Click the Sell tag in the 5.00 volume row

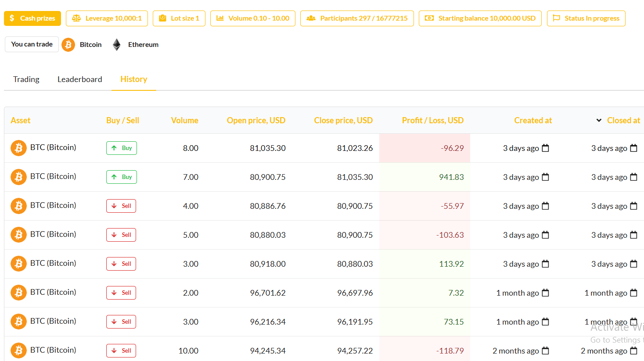121,235
